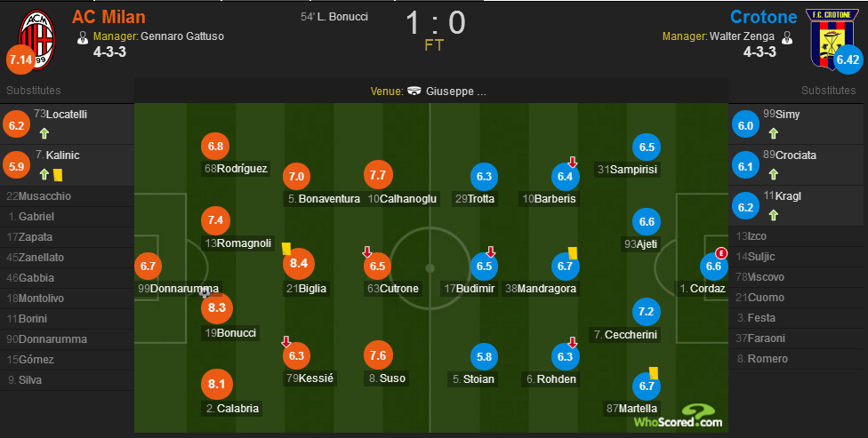Click Kalinic's yellow card icon

coord(58,175)
